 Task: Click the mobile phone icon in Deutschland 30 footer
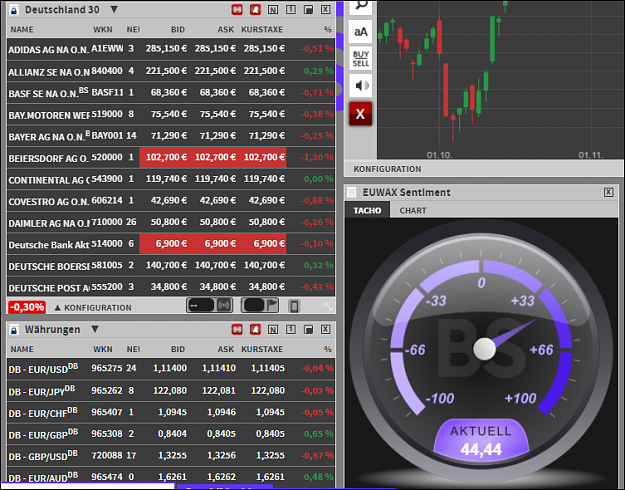click(294, 306)
